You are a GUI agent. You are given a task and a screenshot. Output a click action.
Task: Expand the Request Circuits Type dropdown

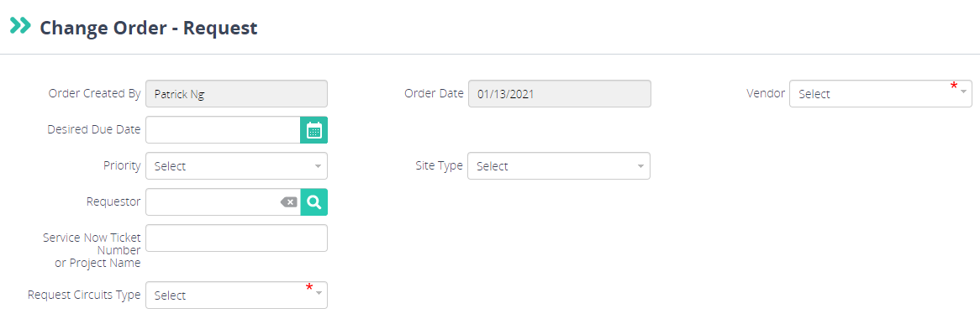coord(236,295)
